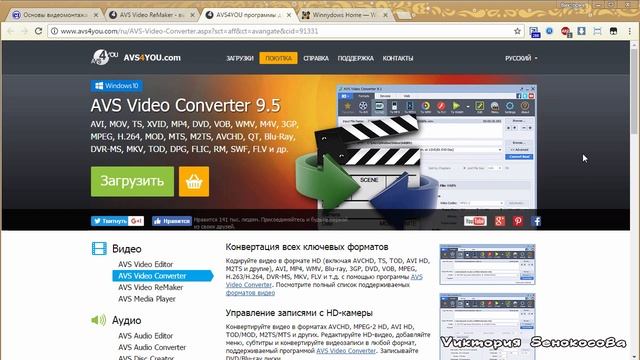Viewport: 640px width, 360px height.
Task: Click the browser forward arrow
Action: (x=24, y=31)
